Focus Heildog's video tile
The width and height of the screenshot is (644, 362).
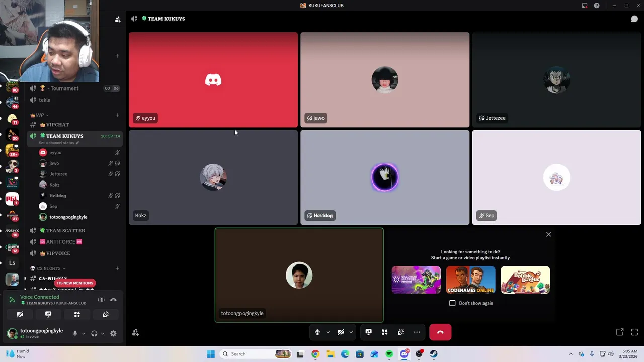pos(385,177)
